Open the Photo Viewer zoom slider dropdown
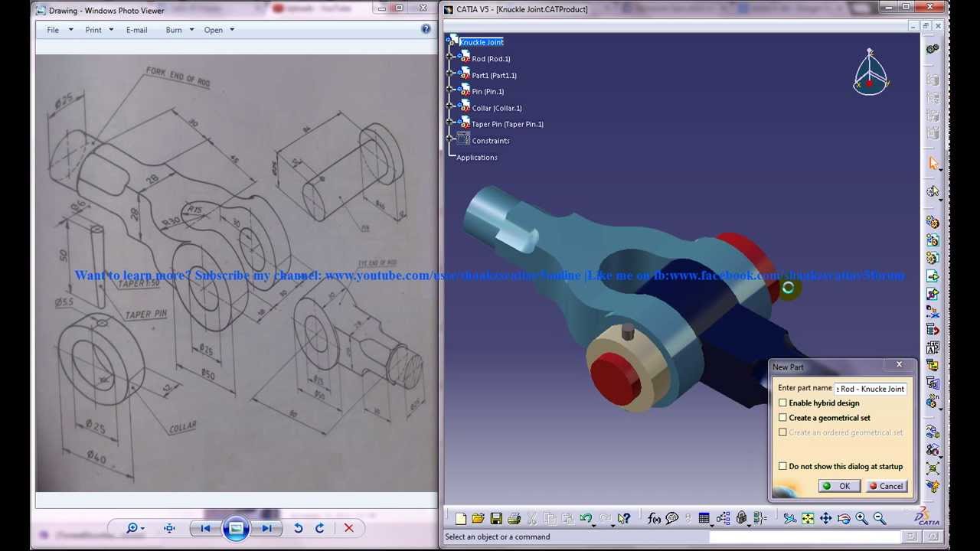 tap(136, 528)
